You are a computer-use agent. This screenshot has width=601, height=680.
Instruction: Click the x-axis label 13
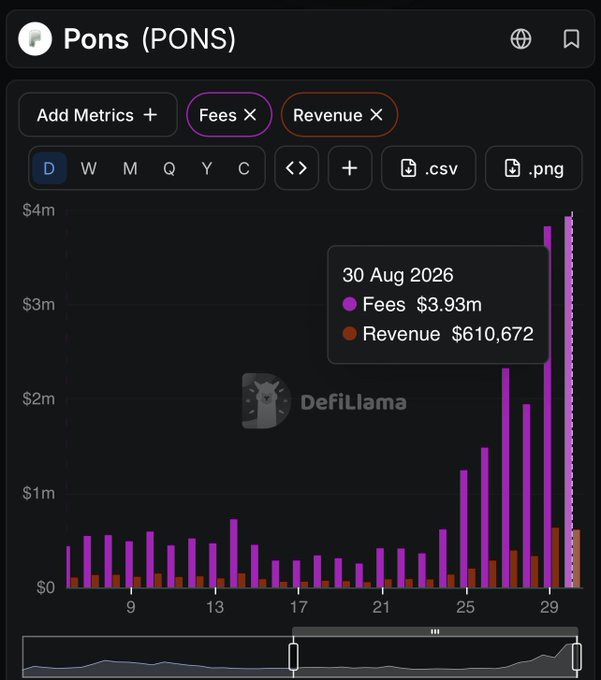pyautogui.click(x=215, y=607)
